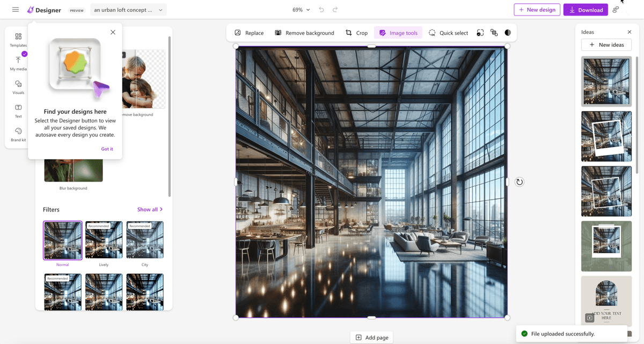Click the image rotate handle icon

519,182
